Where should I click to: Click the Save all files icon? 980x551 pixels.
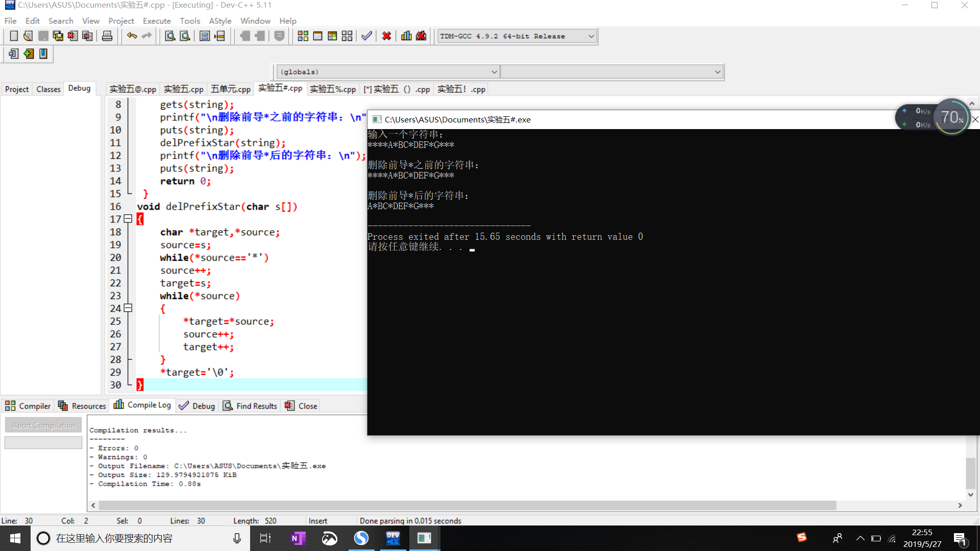click(58, 36)
